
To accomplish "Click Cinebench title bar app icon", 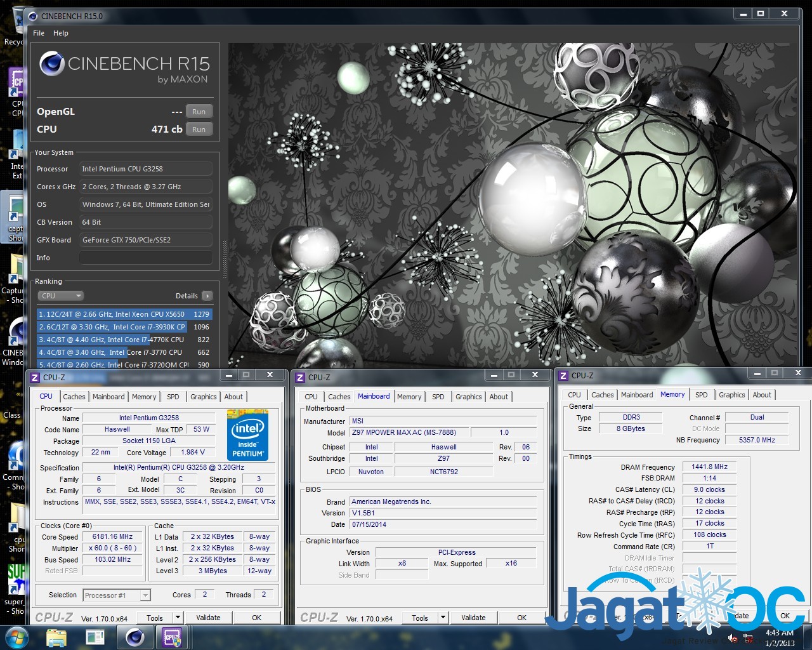I will coord(33,16).
